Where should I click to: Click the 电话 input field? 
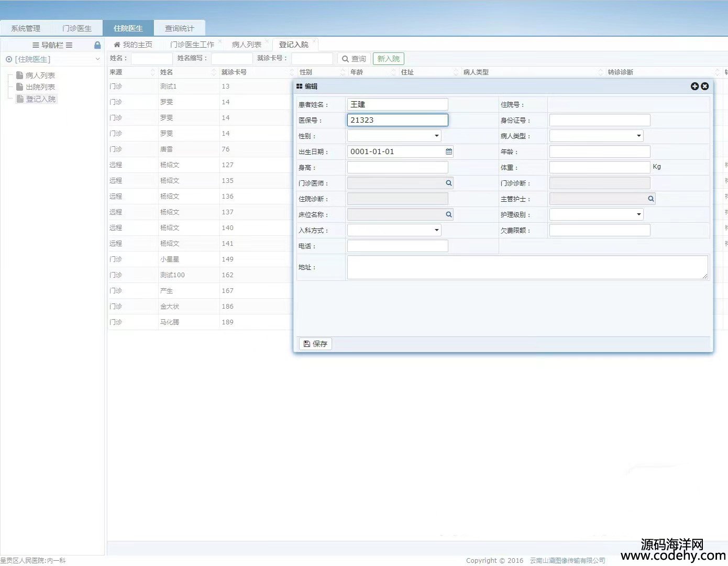[x=398, y=246]
